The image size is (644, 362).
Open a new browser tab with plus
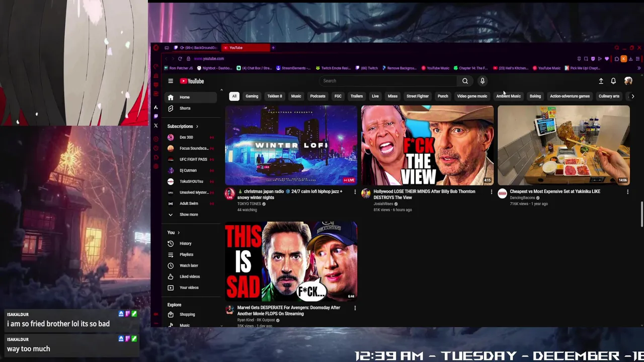pos(273,48)
